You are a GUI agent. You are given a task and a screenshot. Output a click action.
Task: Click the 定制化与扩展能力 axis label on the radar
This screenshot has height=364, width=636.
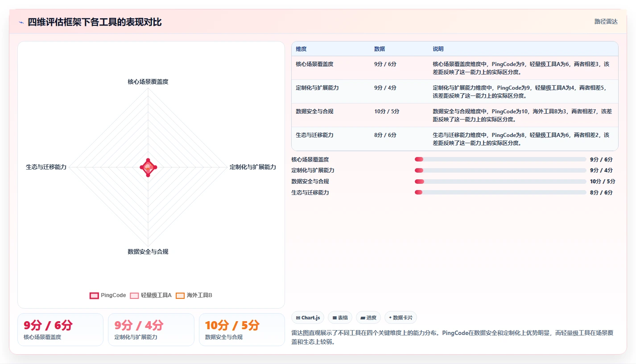[253, 167]
